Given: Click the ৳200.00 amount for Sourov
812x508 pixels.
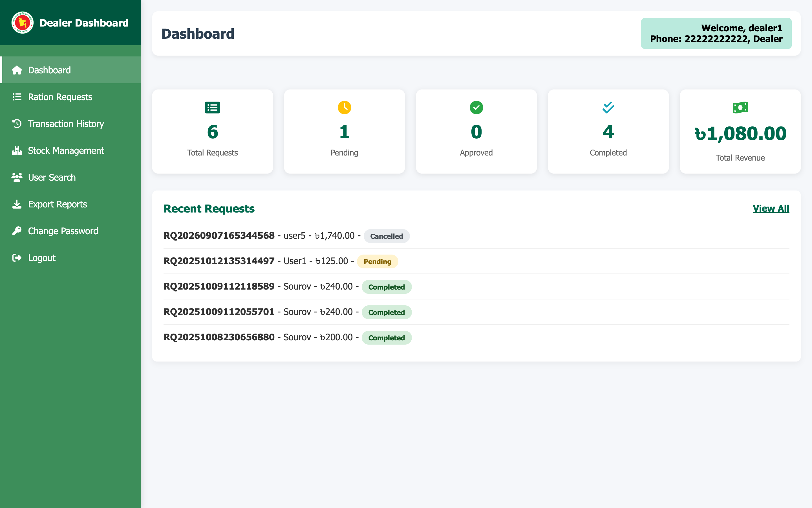Looking at the screenshot, I should 336,337.
